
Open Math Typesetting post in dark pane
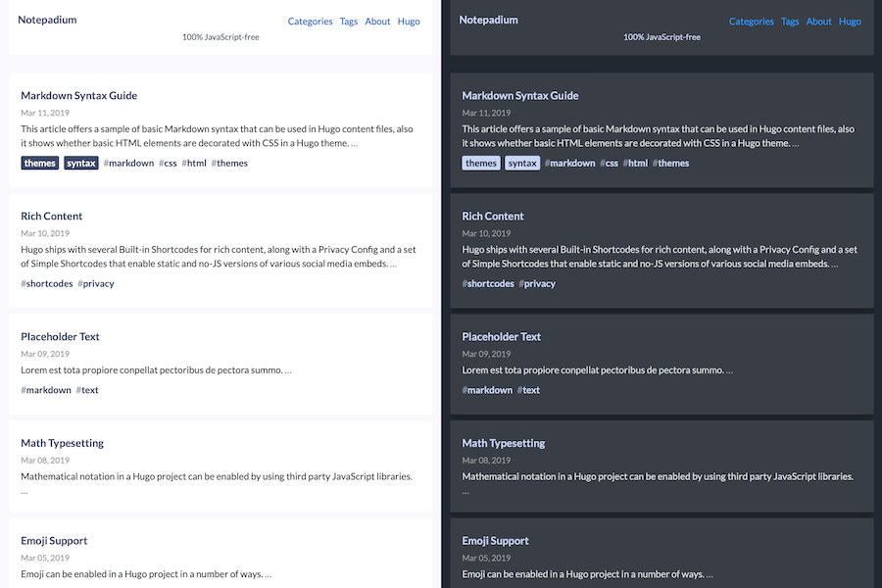(x=504, y=444)
